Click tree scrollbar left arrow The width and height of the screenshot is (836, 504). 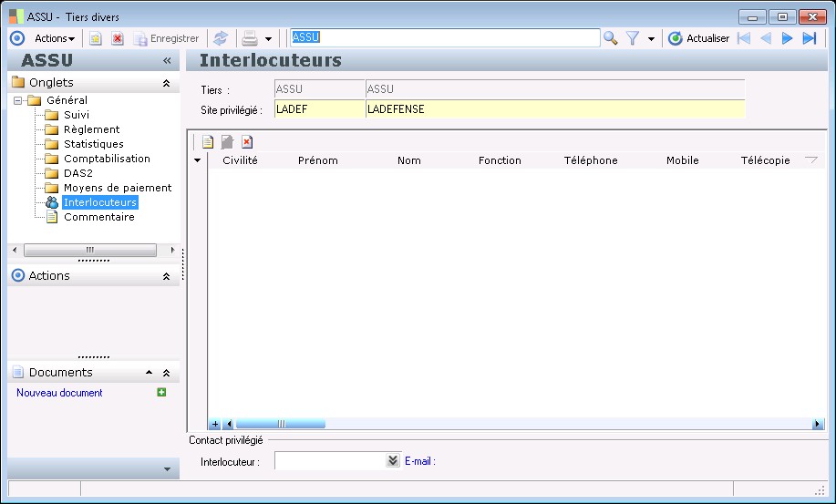[x=15, y=250]
